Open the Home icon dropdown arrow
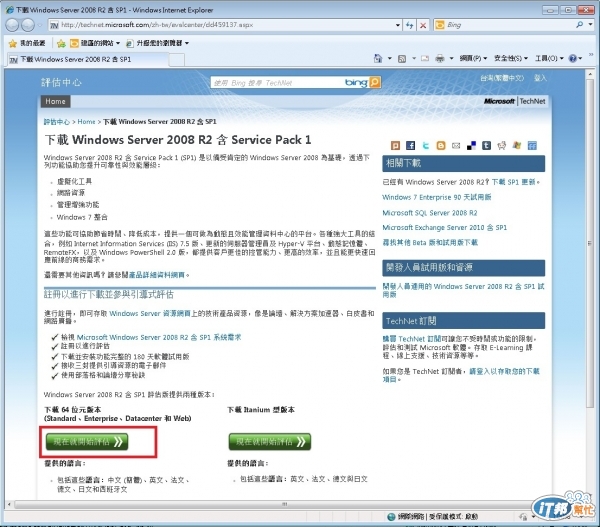The height and width of the screenshot is (527, 600). [390, 59]
